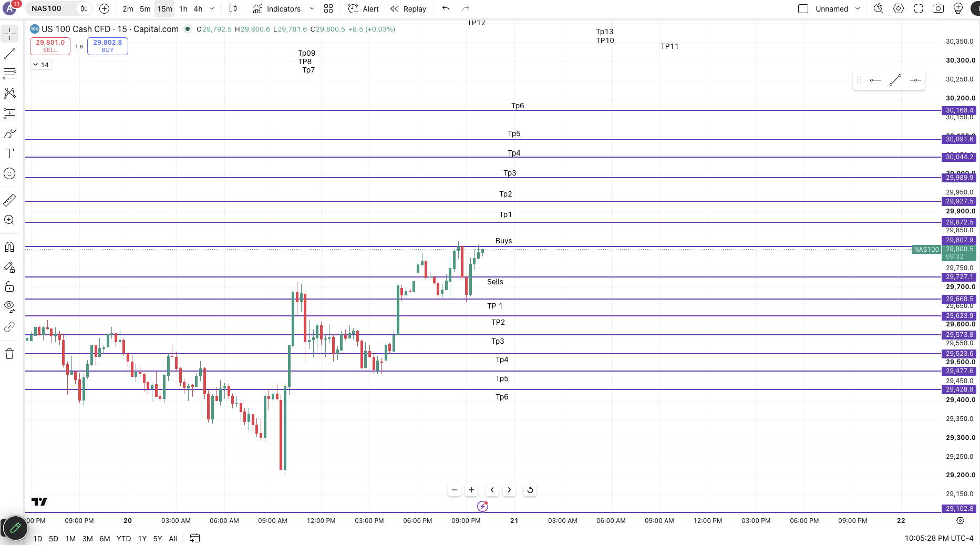The height and width of the screenshot is (545, 980).
Task: Toggle stay in drawing mode
Action: tap(9, 267)
